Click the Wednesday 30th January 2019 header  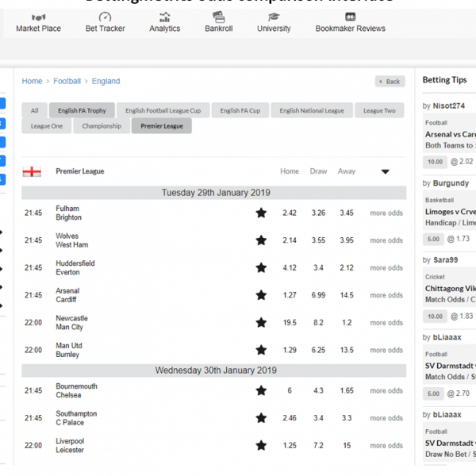[213, 370]
